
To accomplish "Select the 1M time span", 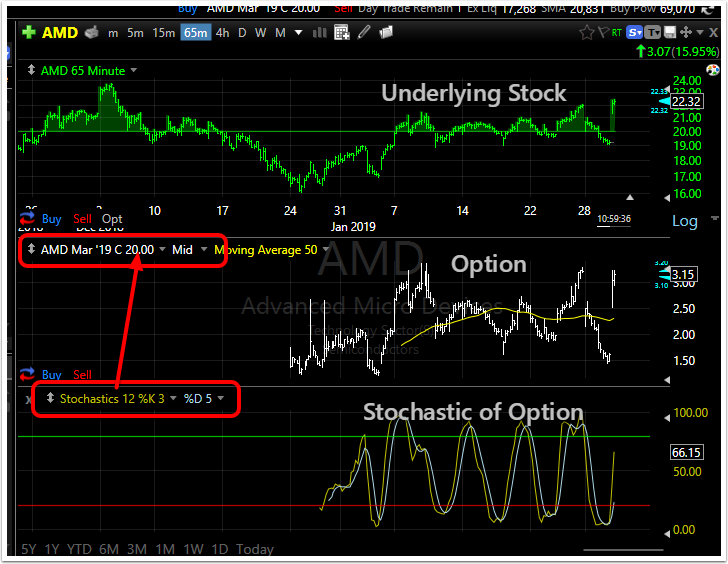I will [x=165, y=549].
